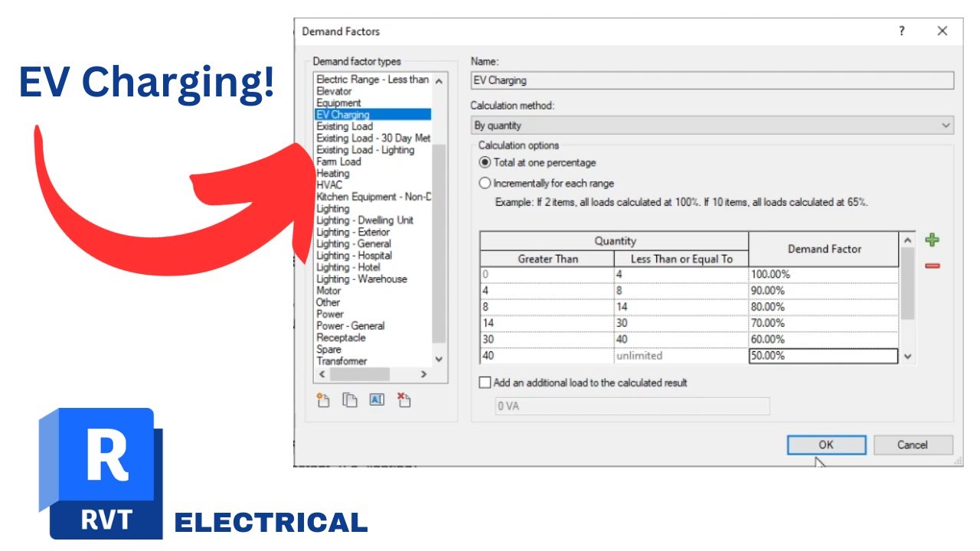This screenshot has height=551, width=980.
Task: Click the 90.00% demand factor cell
Action: (823, 291)
